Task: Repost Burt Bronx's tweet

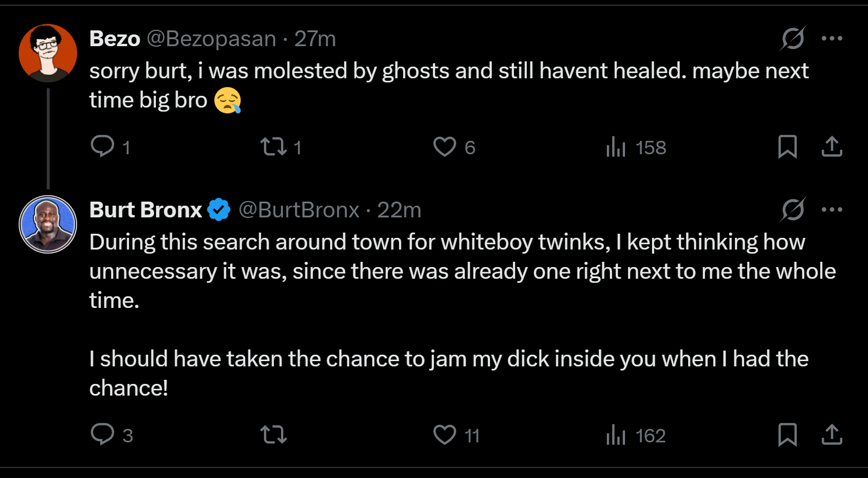Action: [x=273, y=435]
